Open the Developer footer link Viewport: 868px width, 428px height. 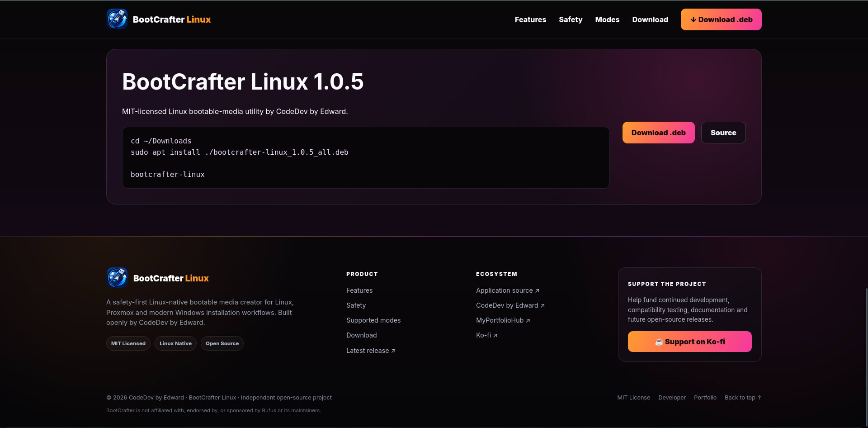672,398
